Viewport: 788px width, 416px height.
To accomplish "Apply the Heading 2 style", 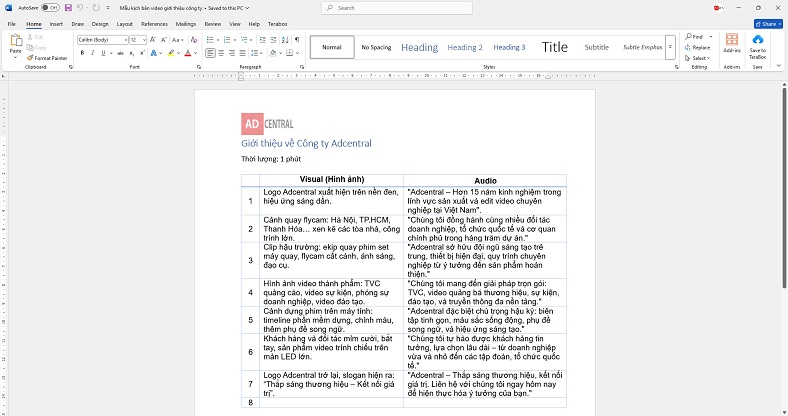I will (x=464, y=47).
